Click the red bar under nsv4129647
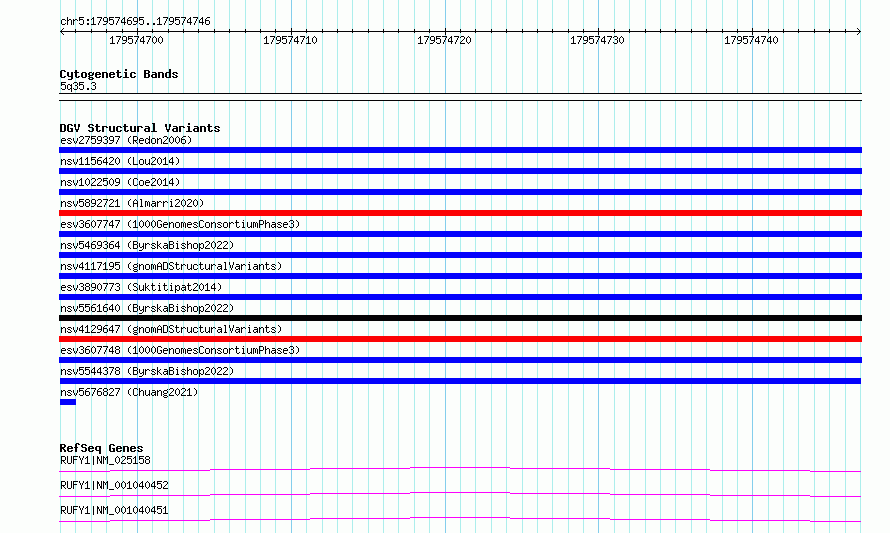Screen dimensions: 890x533 coord(460,339)
